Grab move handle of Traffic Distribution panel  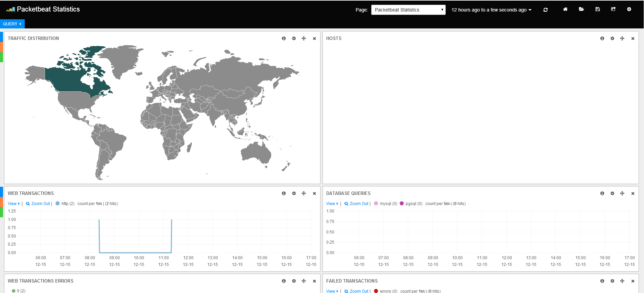click(304, 39)
